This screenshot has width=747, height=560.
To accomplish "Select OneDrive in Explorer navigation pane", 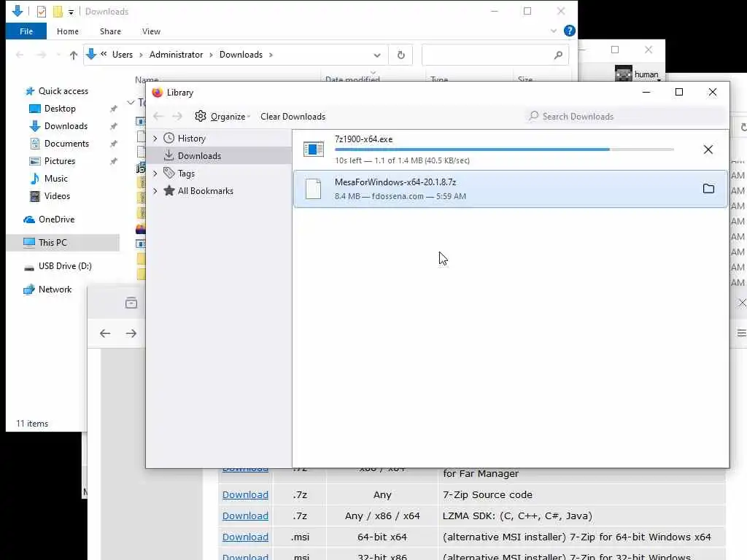I will pos(56,219).
